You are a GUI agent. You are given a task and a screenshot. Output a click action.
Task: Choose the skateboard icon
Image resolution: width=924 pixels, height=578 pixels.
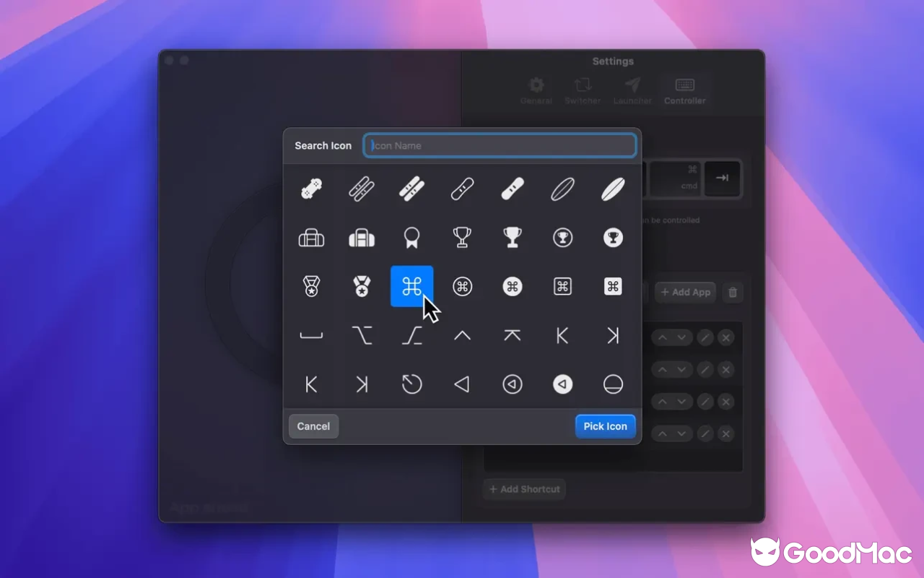point(310,189)
